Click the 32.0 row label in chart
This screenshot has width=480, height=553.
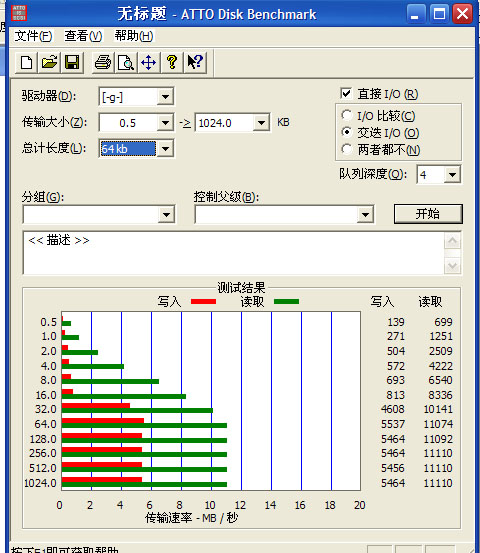45,409
